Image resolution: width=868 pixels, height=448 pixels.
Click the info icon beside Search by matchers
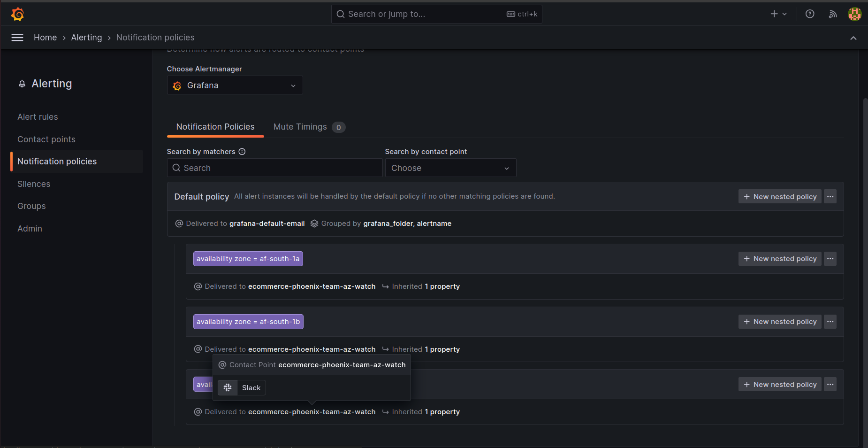pos(242,151)
